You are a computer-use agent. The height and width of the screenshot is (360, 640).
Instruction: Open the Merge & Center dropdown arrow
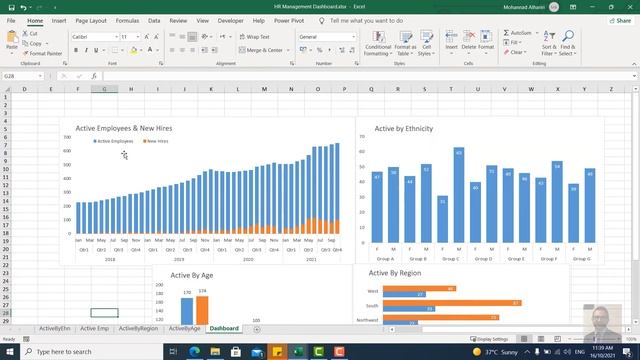[x=288, y=50]
